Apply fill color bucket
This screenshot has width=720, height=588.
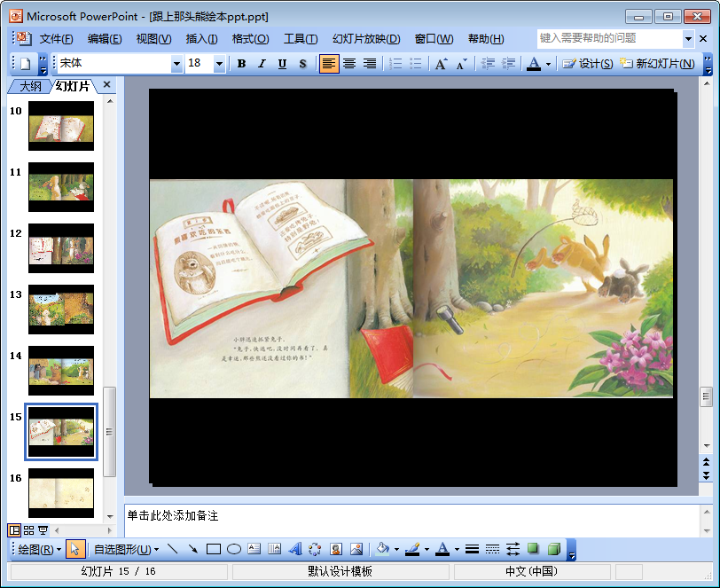point(382,549)
